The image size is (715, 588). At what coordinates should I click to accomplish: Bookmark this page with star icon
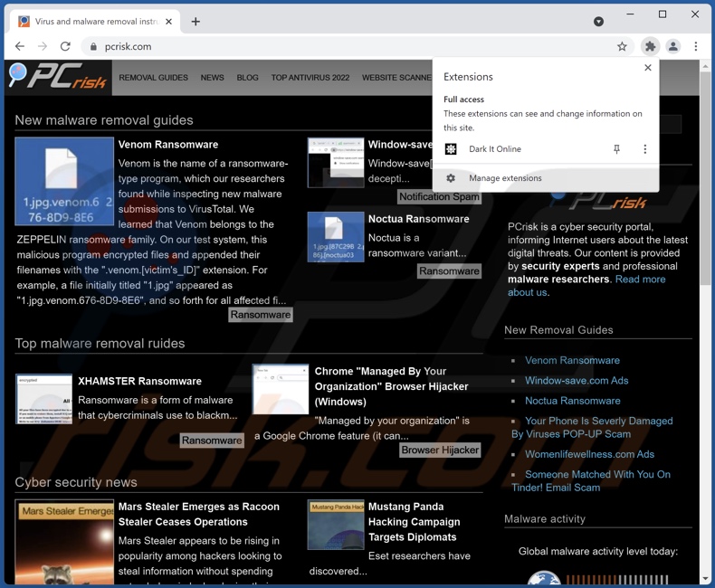[x=622, y=46]
